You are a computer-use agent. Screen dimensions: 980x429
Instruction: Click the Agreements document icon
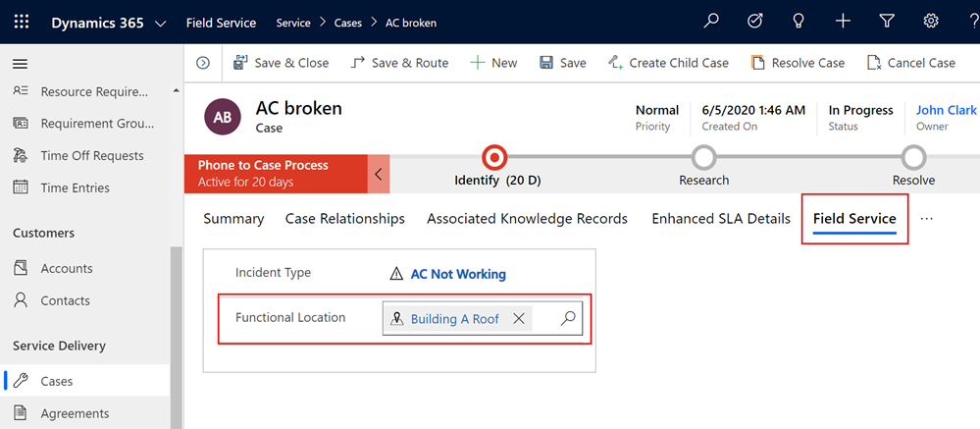[21, 413]
